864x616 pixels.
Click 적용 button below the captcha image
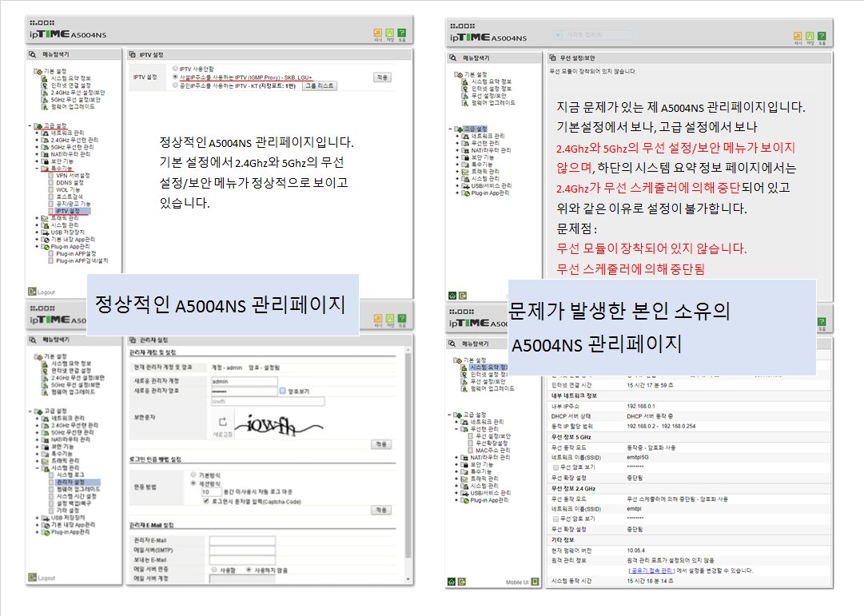tap(381, 444)
